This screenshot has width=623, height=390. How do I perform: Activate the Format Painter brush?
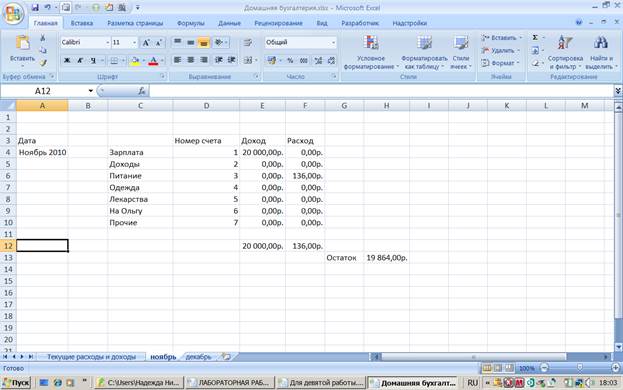click(43, 62)
